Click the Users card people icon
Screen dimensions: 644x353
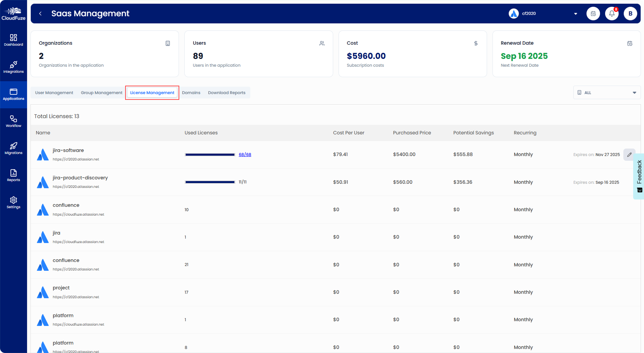(x=322, y=43)
